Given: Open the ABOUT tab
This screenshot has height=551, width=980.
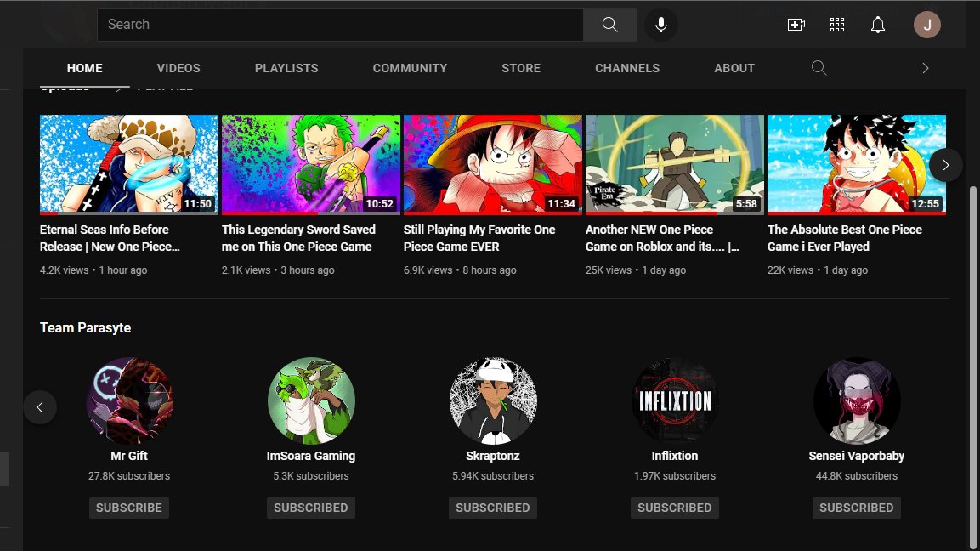Looking at the screenshot, I should 734,68.
